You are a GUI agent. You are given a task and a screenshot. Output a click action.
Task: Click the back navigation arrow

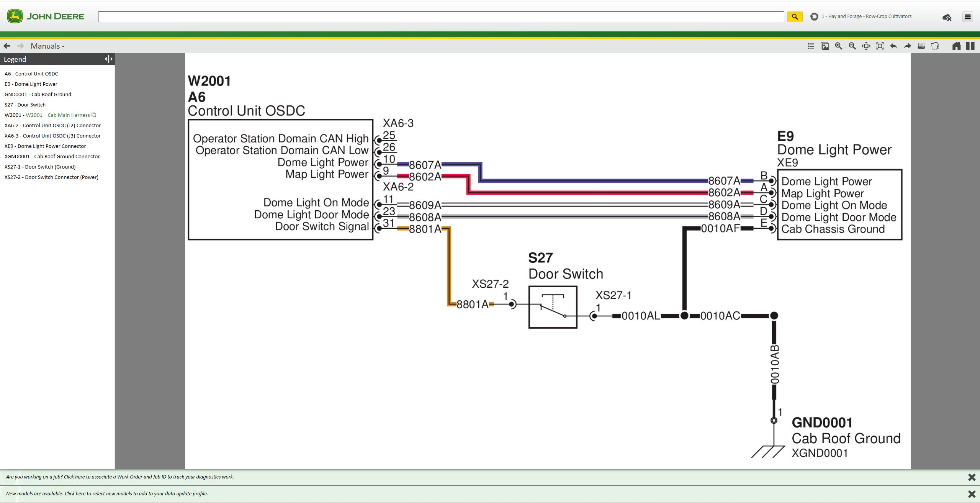7,46
